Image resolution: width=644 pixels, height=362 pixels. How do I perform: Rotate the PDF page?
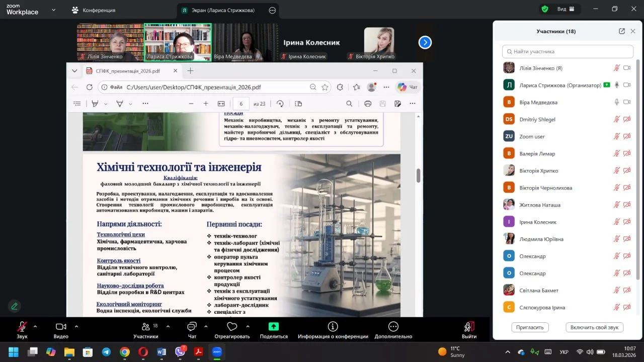280,104
